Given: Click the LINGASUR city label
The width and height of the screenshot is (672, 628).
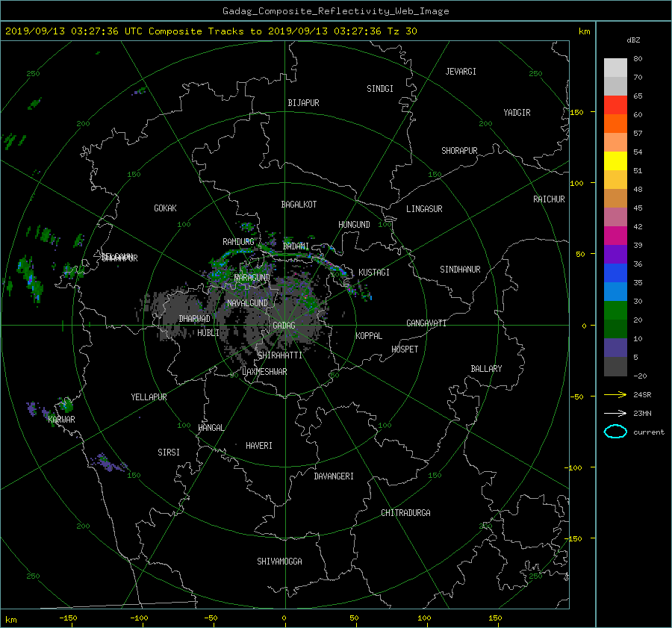Looking at the screenshot, I should coord(424,209).
